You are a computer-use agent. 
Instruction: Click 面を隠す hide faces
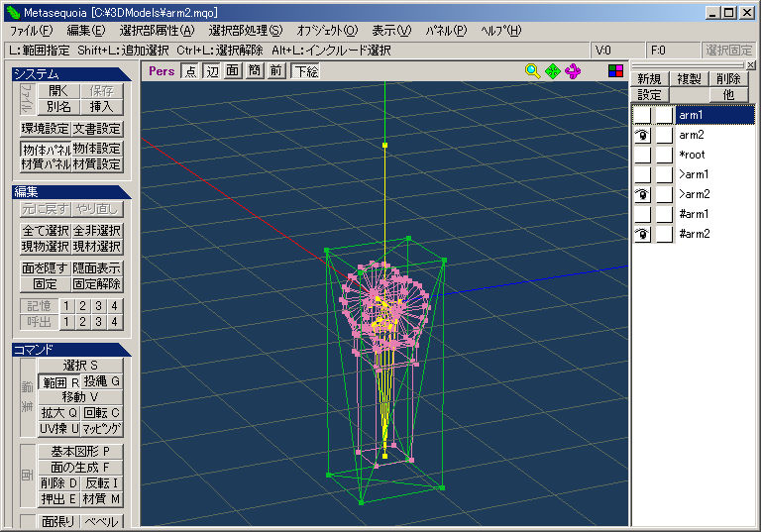(x=46, y=267)
